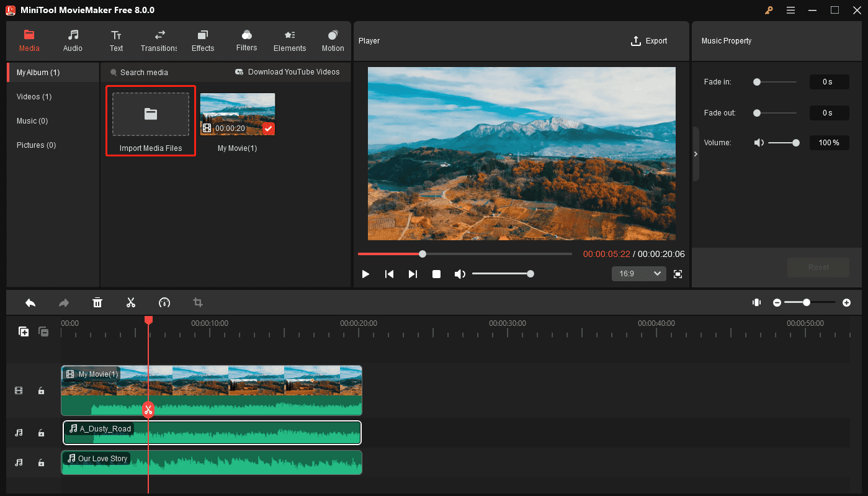This screenshot has height=496, width=868.
Task: Open the Filters tab
Action: pyautogui.click(x=246, y=41)
